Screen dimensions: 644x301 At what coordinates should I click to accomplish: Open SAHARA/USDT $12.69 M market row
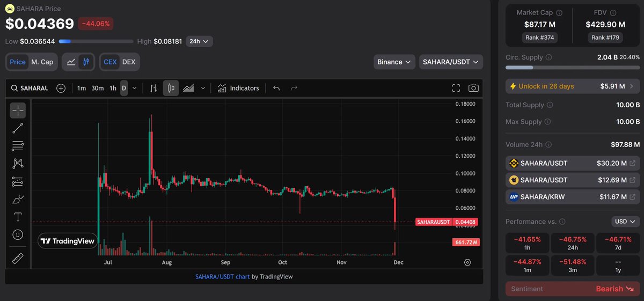click(x=573, y=180)
